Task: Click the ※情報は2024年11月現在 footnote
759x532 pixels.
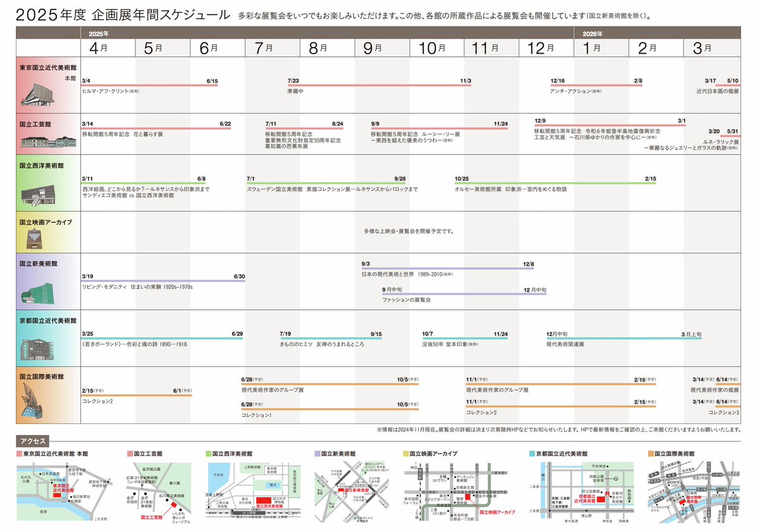Action: click(558, 430)
